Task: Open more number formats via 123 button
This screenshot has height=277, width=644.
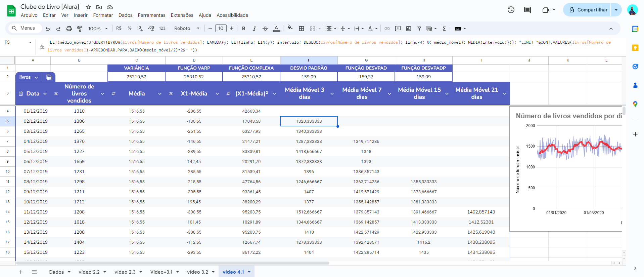Action: tap(162, 28)
